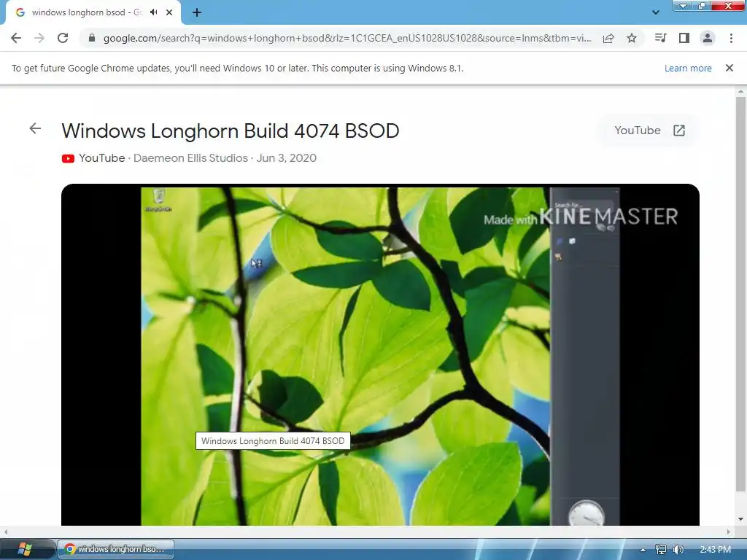
Task: Toggle the Chrome side panel icon
Action: click(x=684, y=38)
